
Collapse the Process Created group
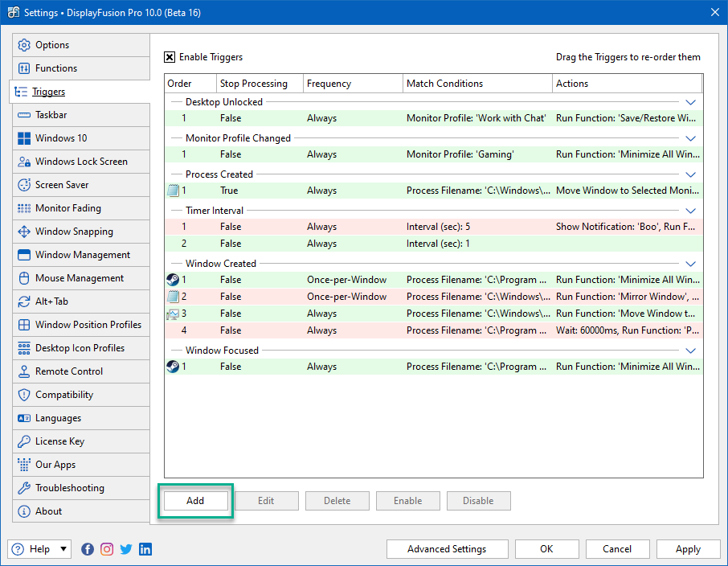click(x=690, y=174)
